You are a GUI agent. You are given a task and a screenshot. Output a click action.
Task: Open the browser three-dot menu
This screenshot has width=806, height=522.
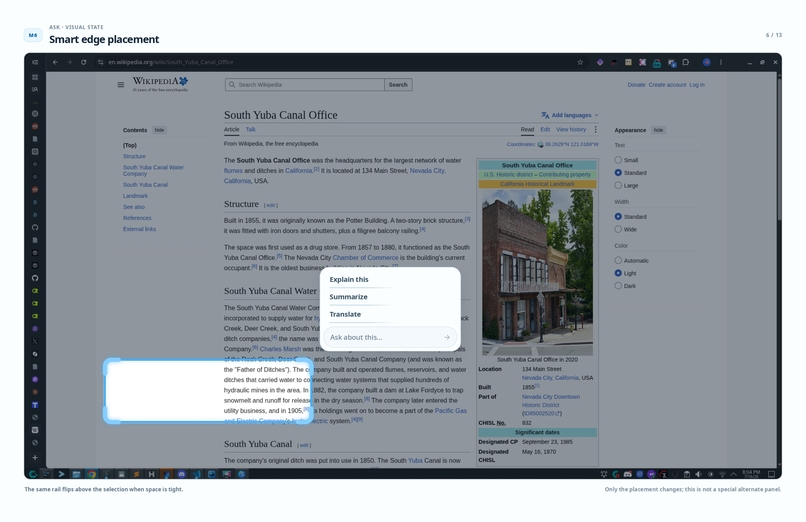point(721,62)
